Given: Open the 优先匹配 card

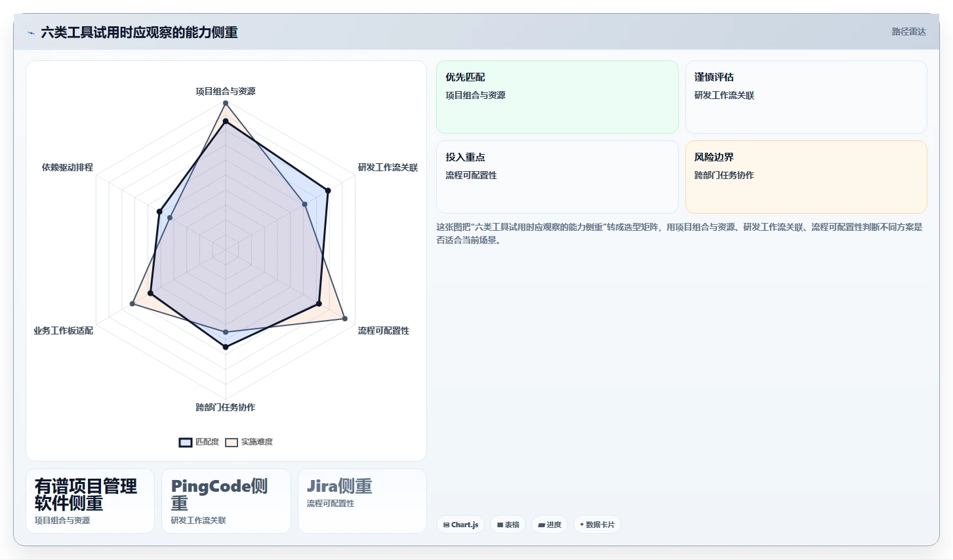Looking at the screenshot, I should point(558,97).
